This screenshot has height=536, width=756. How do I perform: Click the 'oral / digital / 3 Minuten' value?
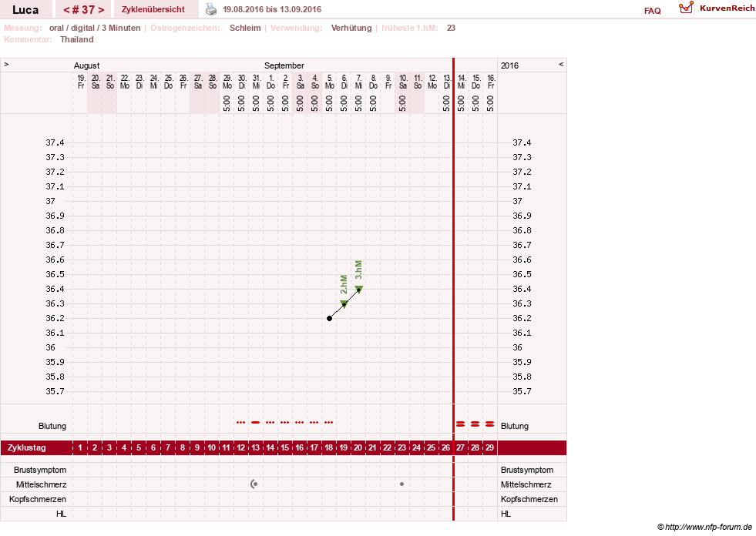tap(95, 28)
